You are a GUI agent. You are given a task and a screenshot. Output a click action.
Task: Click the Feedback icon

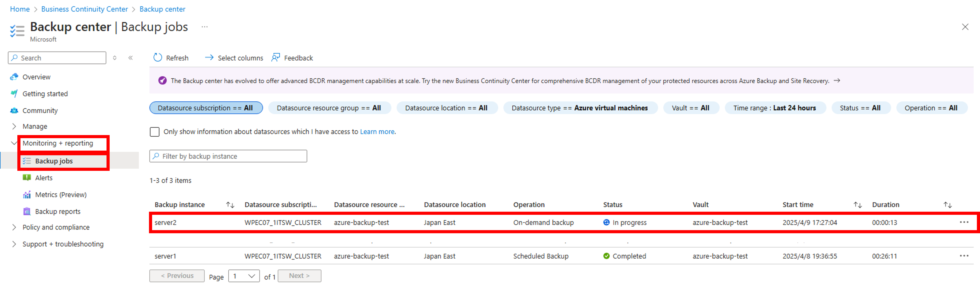pos(276,58)
